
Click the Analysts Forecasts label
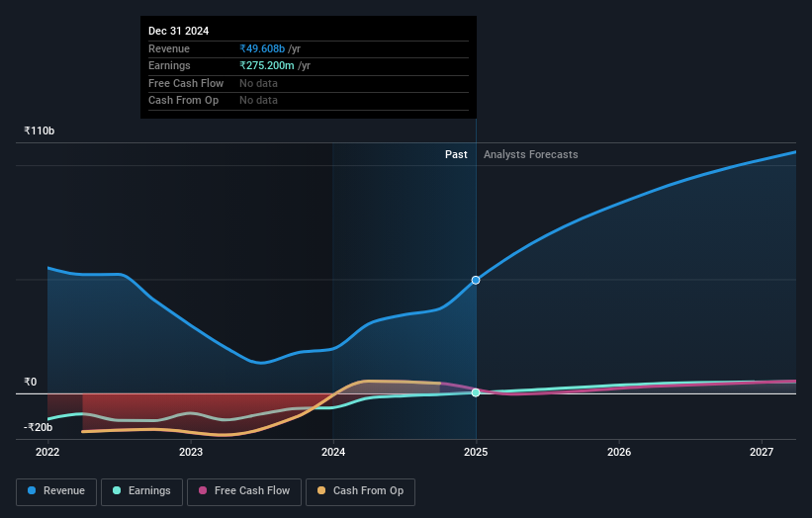coord(531,154)
